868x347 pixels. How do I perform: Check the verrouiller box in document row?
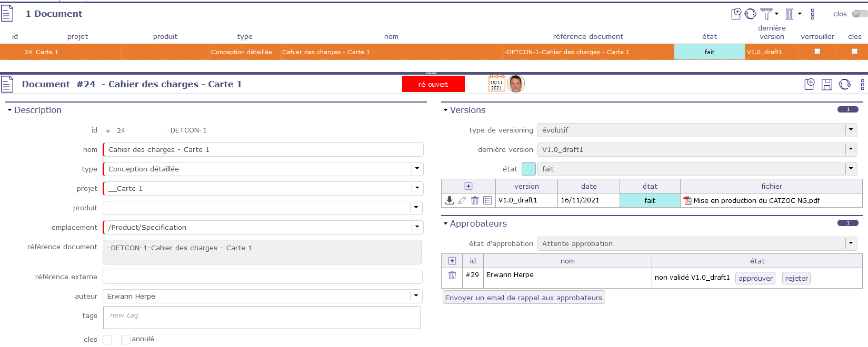pyautogui.click(x=817, y=52)
